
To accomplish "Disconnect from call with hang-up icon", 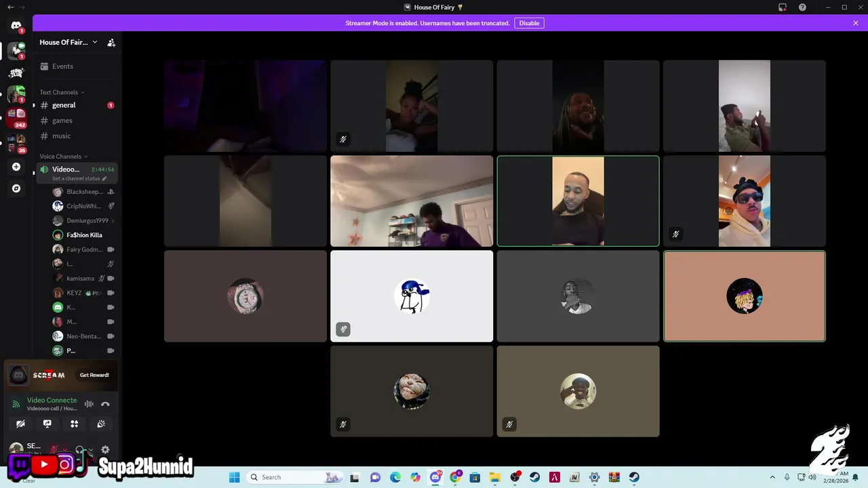I will coord(105,404).
